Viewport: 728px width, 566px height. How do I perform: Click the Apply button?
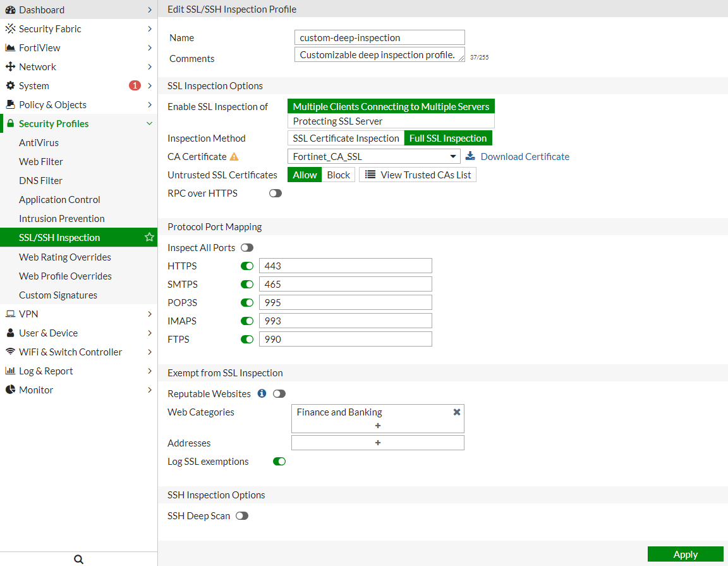(685, 554)
